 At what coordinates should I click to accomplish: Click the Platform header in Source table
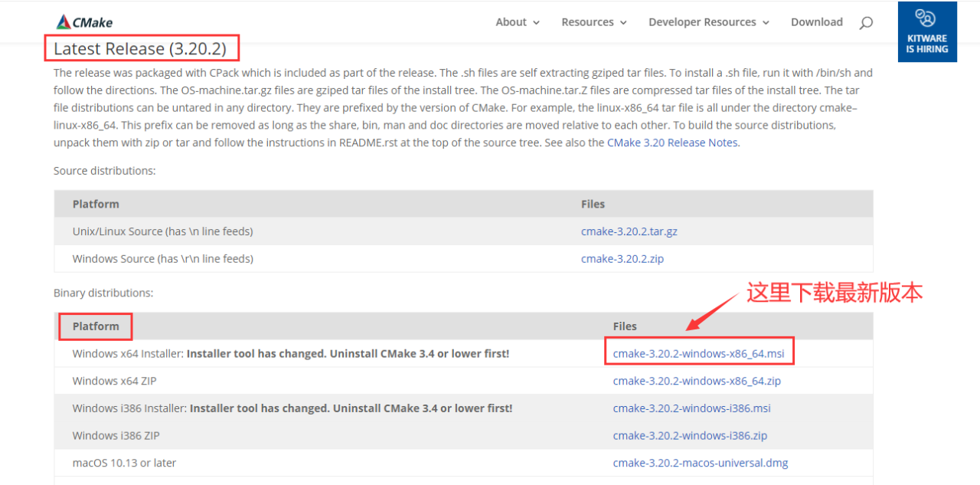pyautogui.click(x=96, y=204)
